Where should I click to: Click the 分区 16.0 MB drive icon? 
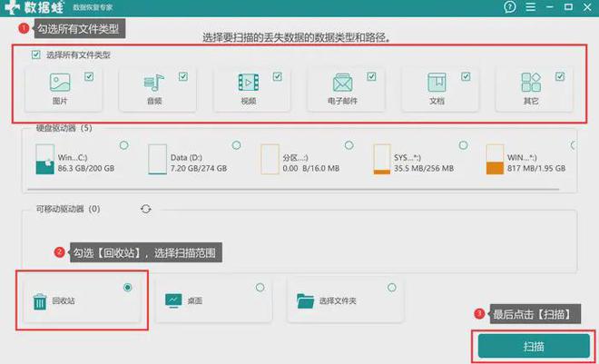pyautogui.click(x=270, y=159)
